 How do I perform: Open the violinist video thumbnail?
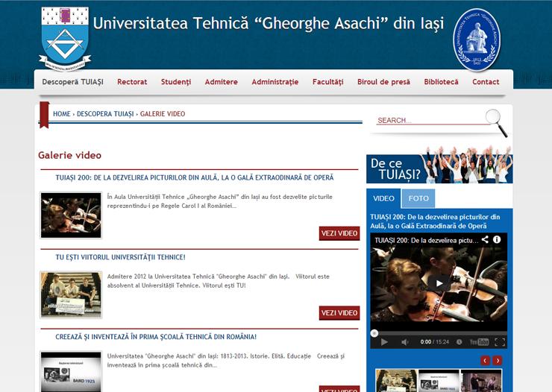pos(71,215)
